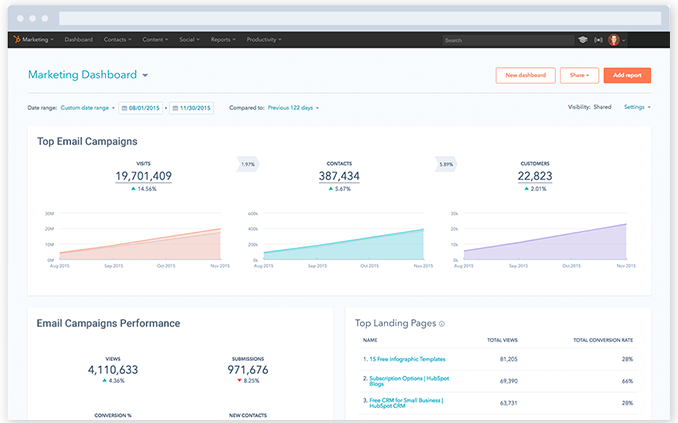Screen dimensions: 678x423
Task: Click the TOTAL CONVERSION RATE column header
Action: point(603,340)
